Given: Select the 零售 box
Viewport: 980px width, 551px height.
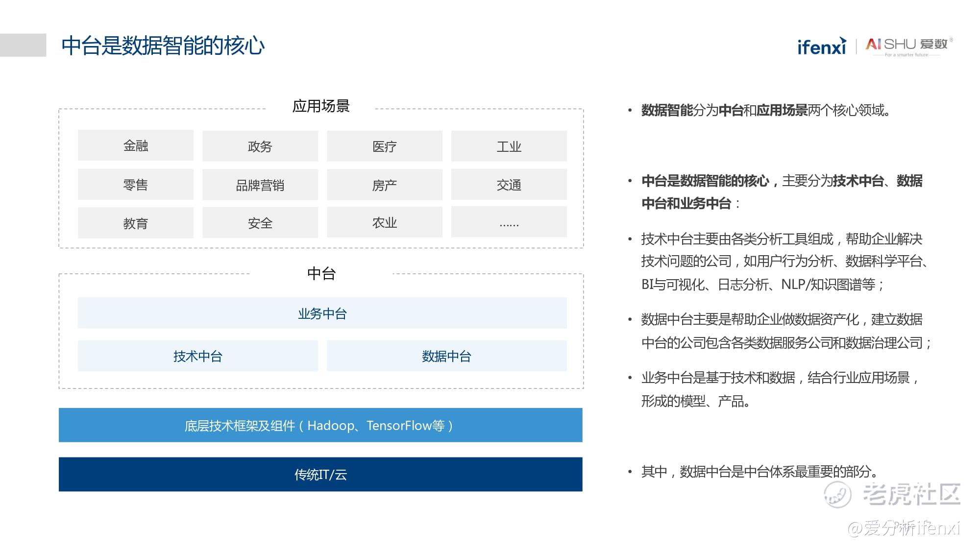Looking at the screenshot, I should tap(136, 185).
